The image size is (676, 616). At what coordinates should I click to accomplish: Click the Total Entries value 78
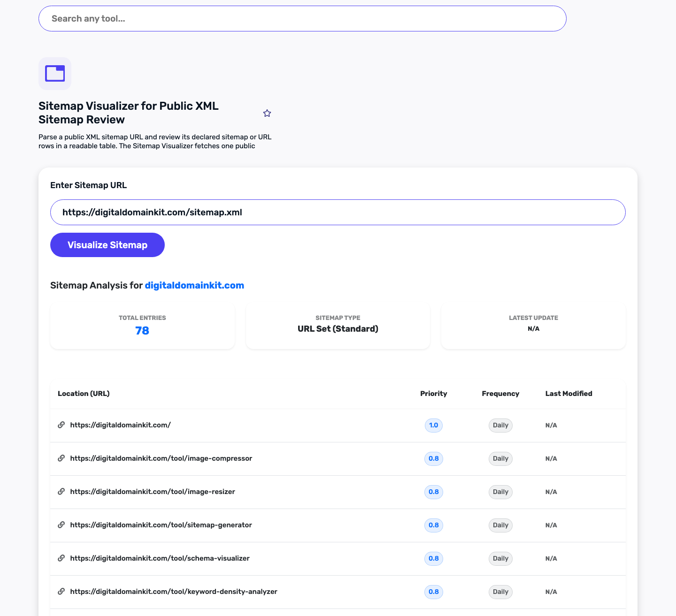point(142,331)
